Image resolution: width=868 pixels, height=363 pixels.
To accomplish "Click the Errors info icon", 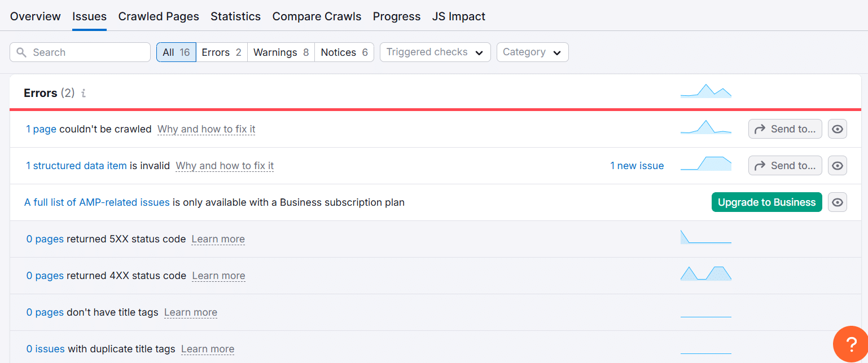I will tap(84, 94).
